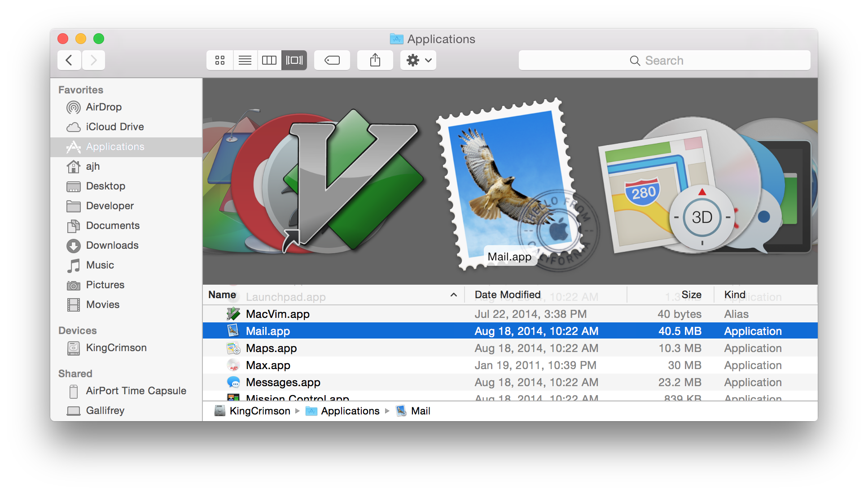Screen dimensions: 868x493
Task: Switch to list view
Action: tap(245, 60)
